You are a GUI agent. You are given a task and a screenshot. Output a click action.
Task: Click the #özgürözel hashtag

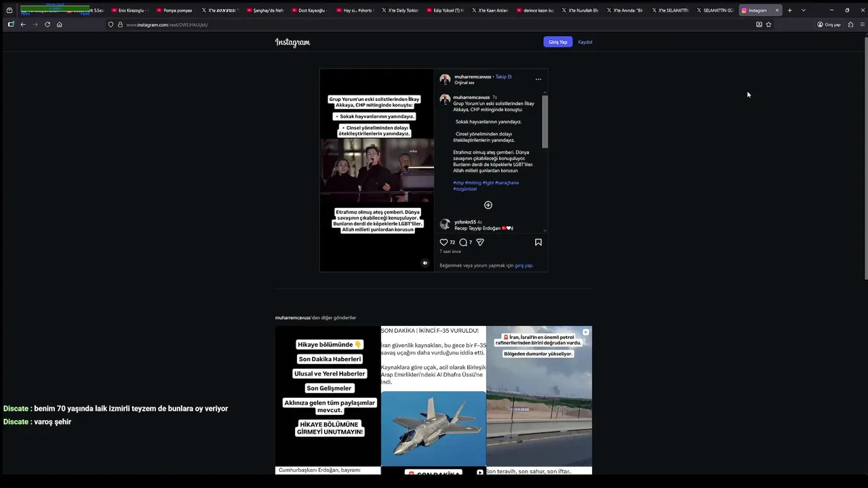tap(465, 189)
